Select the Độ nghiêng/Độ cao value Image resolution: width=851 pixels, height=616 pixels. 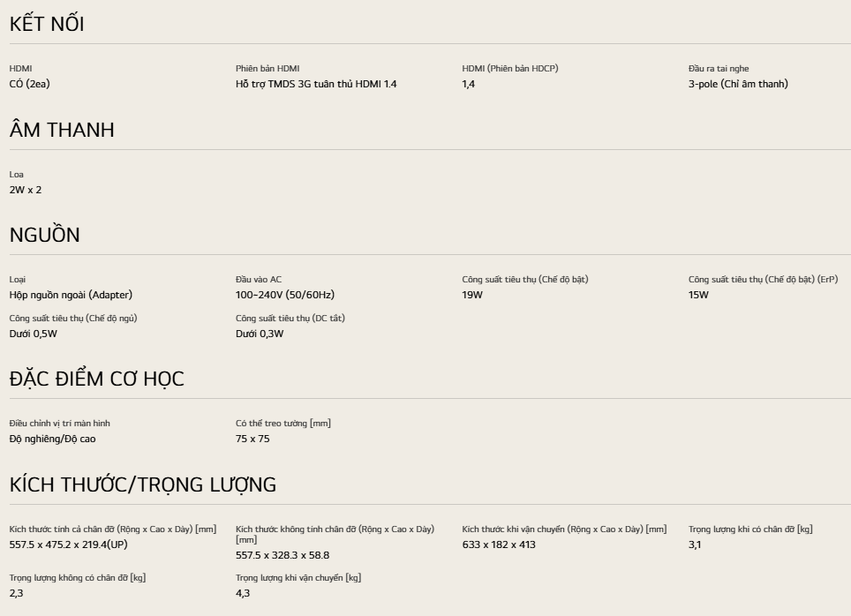(x=52, y=439)
